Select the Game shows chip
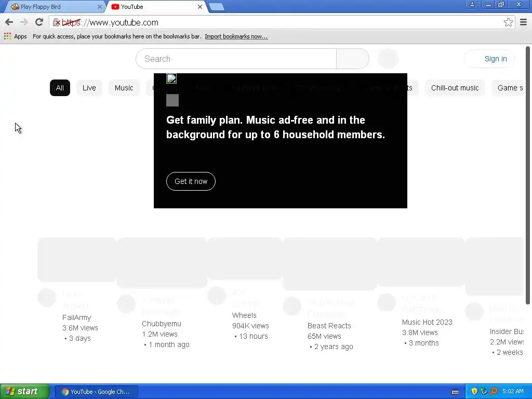The height and width of the screenshot is (399, 532). (508, 88)
